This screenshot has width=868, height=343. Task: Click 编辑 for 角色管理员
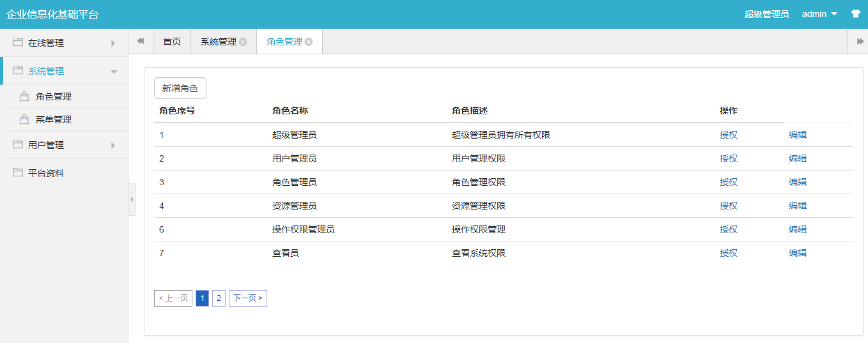798,182
